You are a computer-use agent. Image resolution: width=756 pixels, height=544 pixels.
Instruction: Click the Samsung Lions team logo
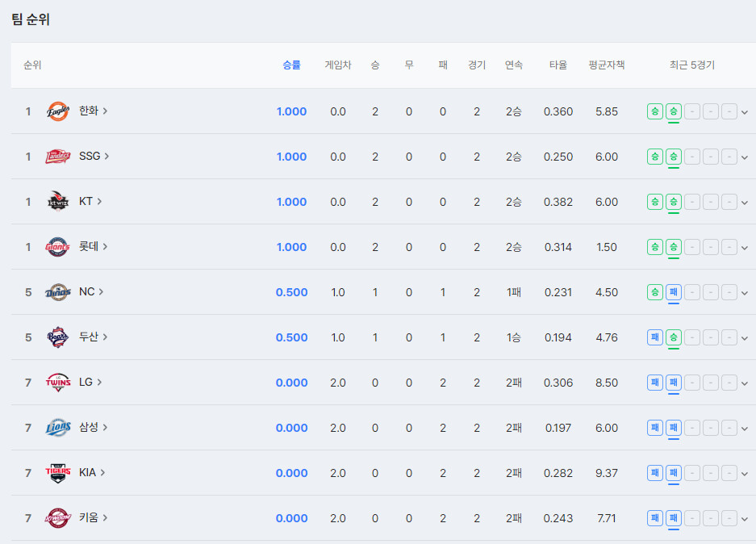pos(58,428)
